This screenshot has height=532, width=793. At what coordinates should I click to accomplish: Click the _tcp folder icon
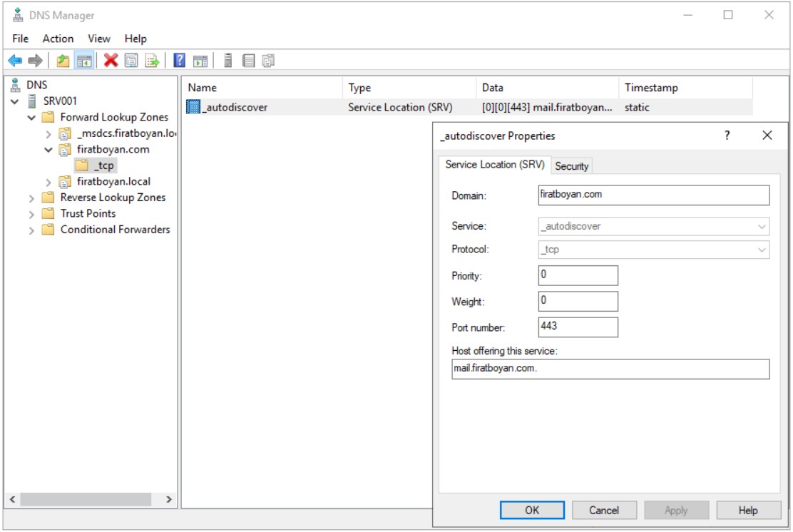pyautogui.click(x=82, y=165)
